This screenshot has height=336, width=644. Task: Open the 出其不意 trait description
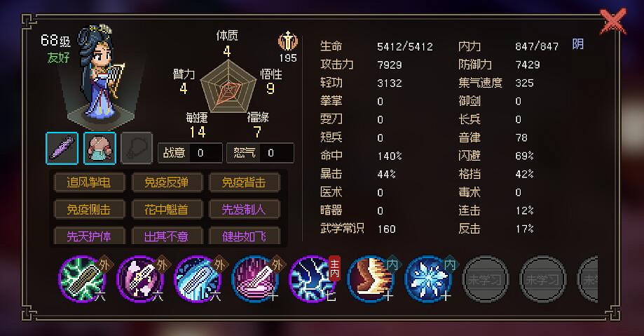coord(166,236)
